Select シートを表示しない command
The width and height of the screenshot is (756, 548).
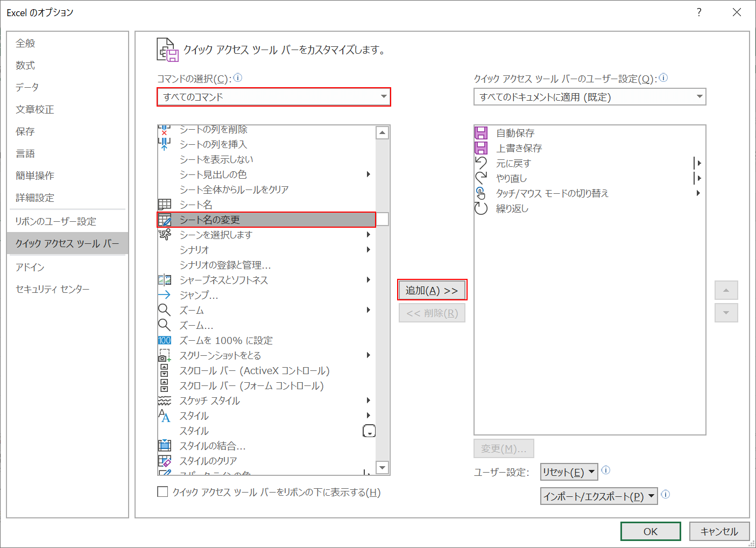pyautogui.click(x=267, y=159)
